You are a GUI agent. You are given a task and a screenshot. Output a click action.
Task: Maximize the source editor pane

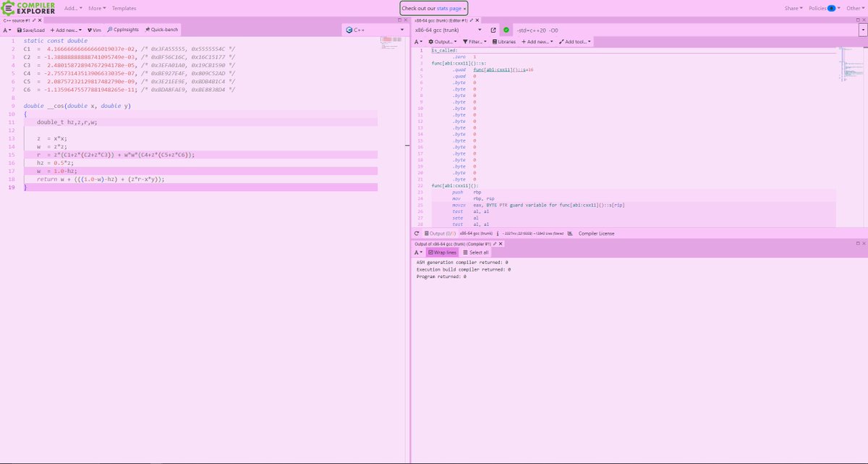[399, 20]
